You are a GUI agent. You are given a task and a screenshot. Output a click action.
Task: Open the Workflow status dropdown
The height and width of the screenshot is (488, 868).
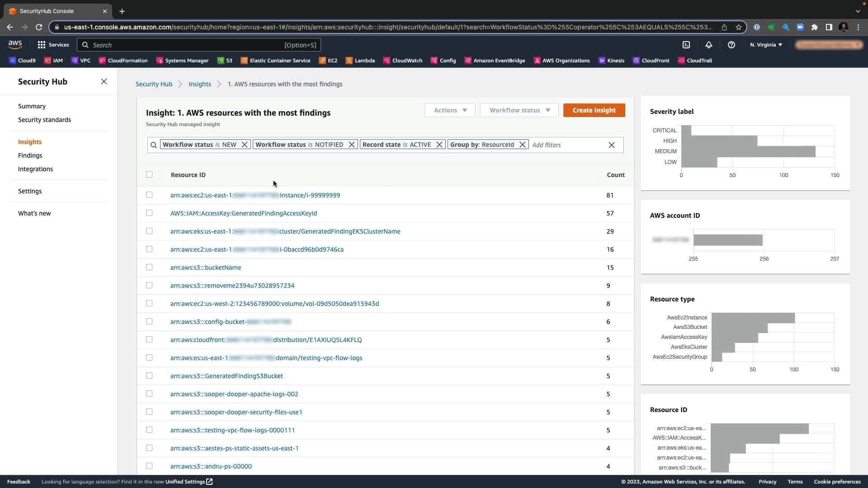pyautogui.click(x=519, y=110)
